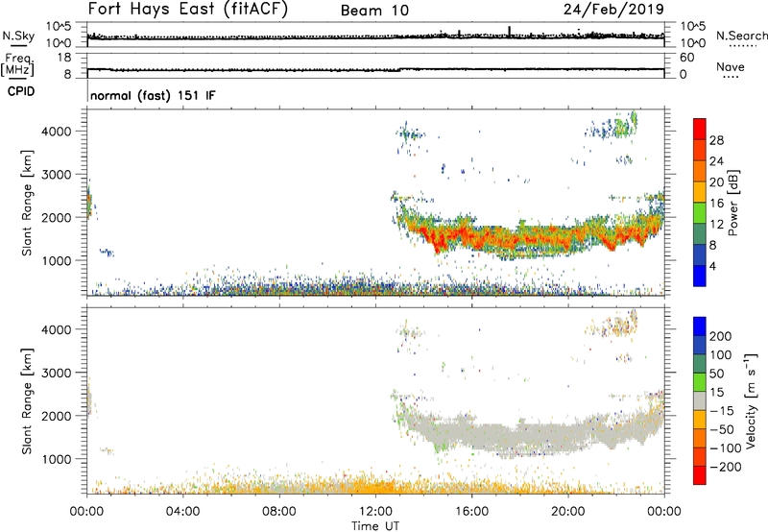Click the '−15' velocity colorbar tick
Image resolution: width=768 pixels, height=532 pixels.
[722, 411]
